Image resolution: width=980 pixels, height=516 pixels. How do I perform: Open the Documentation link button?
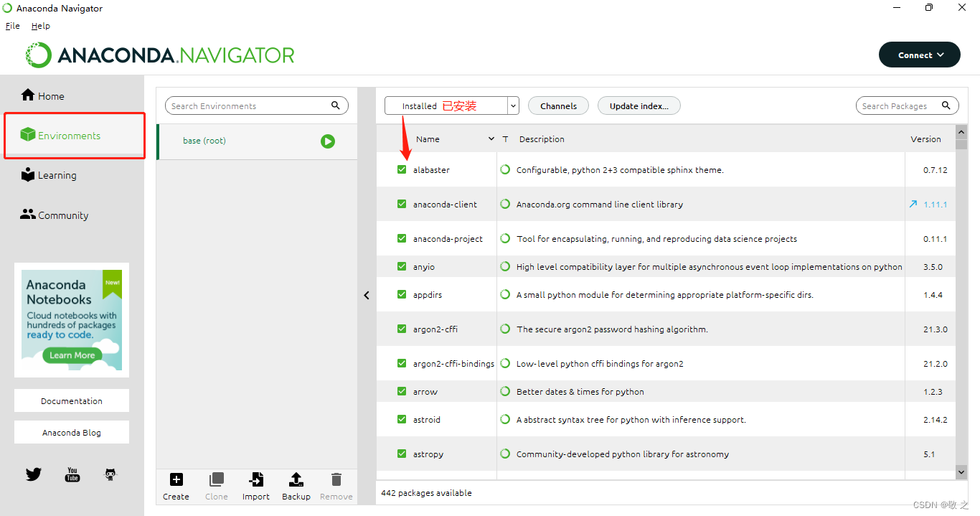pyautogui.click(x=72, y=400)
